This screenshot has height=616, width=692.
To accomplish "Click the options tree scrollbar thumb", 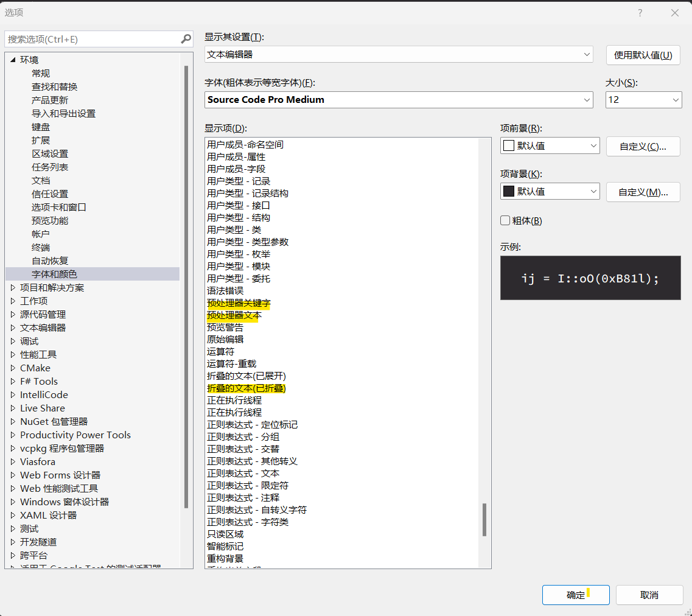I will pyautogui.click(x=186, y=287).
